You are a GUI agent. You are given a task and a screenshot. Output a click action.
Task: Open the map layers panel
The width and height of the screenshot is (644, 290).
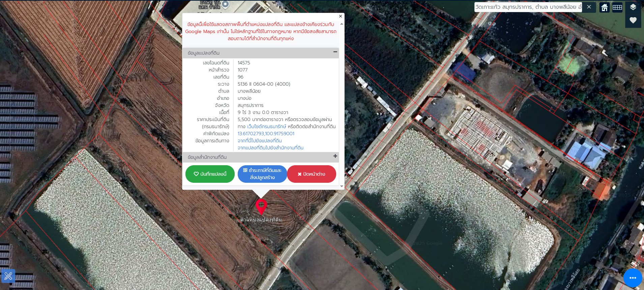point(633,7)
